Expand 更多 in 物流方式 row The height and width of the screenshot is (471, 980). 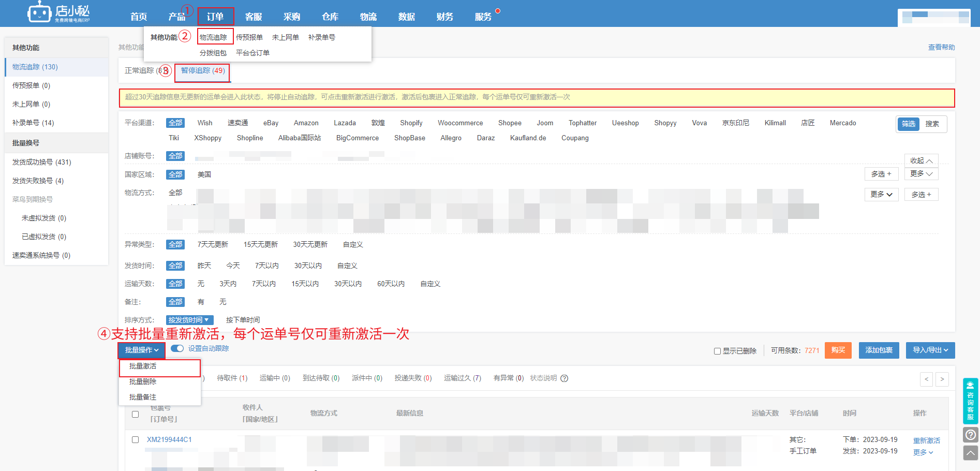(x=882, y=195)
